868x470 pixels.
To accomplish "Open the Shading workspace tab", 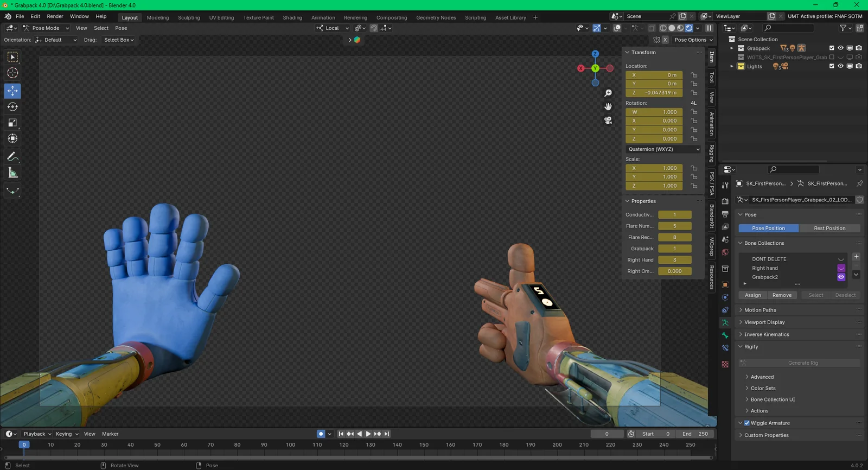I will 292,17.
